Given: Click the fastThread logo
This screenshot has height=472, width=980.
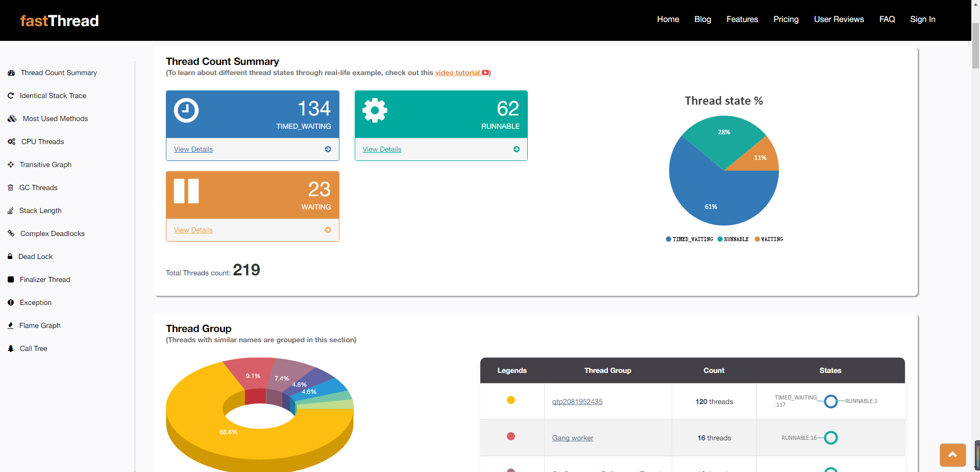Looking at the screenshot, I should tap(59, 20).
